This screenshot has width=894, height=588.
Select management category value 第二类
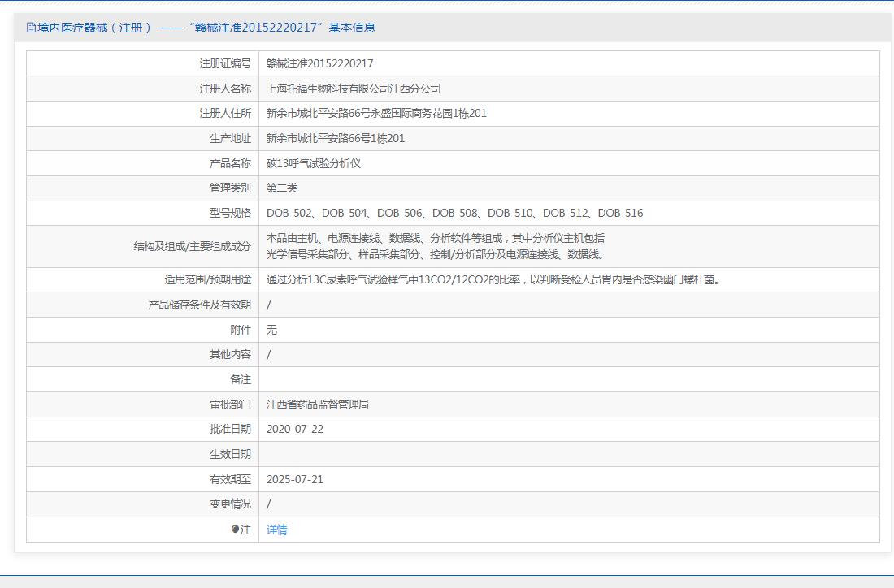click(x=282, y=188)
